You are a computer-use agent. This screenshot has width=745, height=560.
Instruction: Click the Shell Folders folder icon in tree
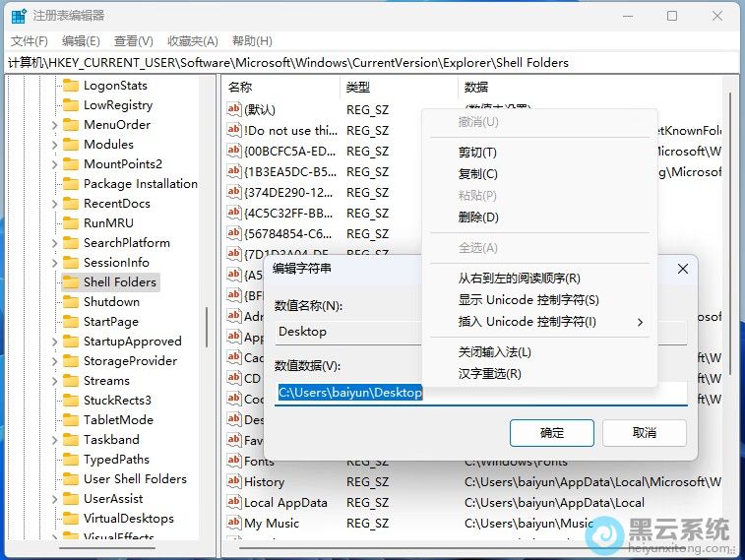[70, 282]
